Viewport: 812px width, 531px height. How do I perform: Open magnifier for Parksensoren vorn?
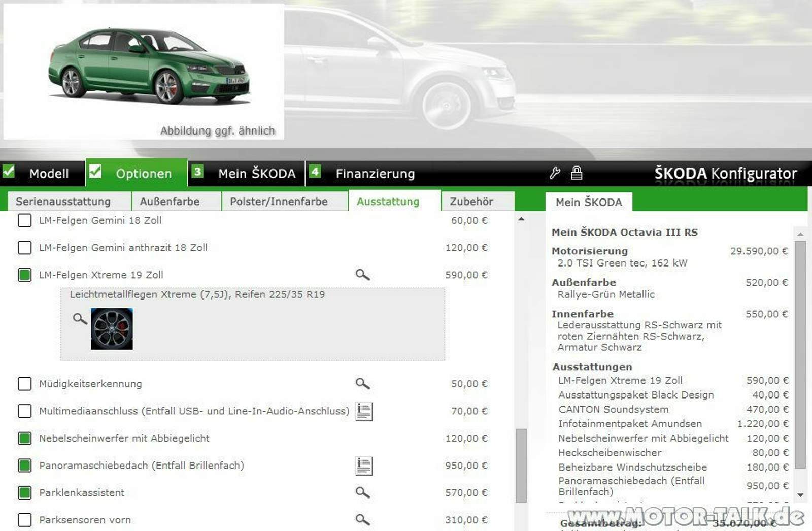pos(362,519)
